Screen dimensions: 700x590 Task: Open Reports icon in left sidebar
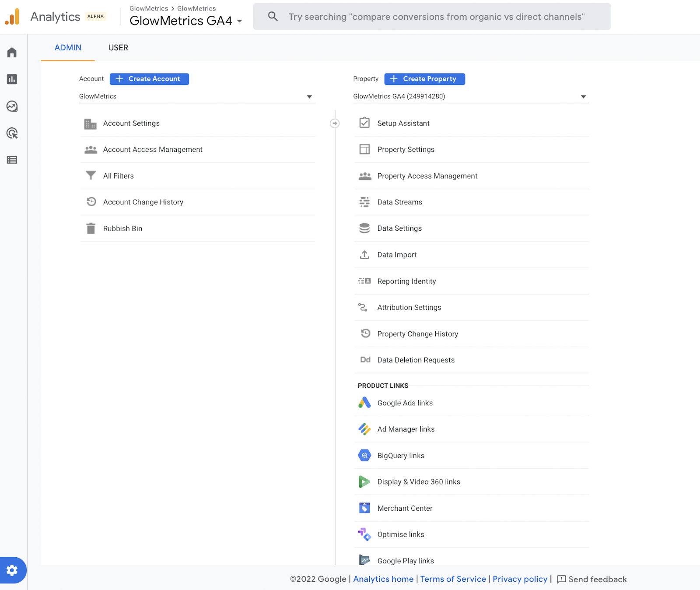pos(12,79)
